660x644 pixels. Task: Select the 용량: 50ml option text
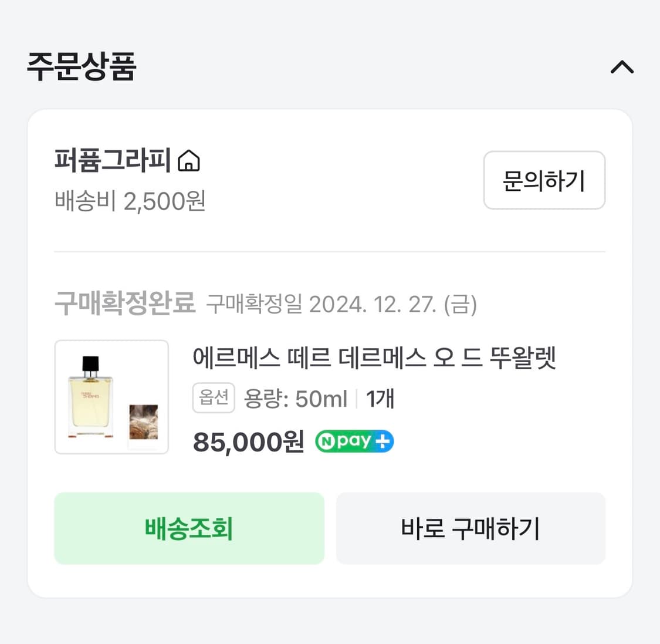[x=294, y=397]
